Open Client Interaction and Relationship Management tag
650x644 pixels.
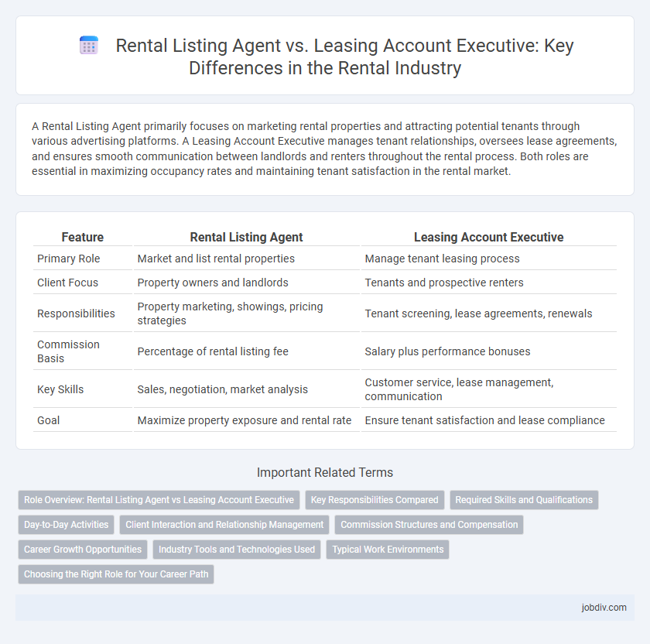[224, 525]
